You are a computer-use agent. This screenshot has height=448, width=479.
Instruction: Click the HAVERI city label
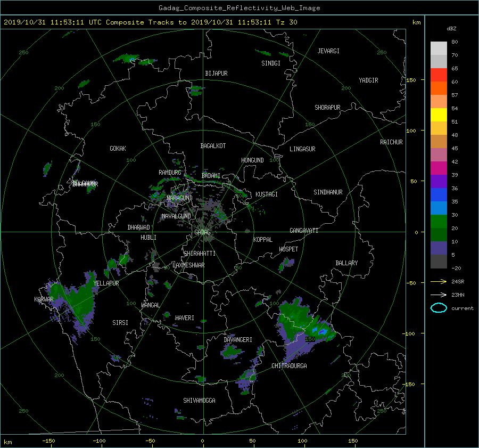[x=185, y=318]
